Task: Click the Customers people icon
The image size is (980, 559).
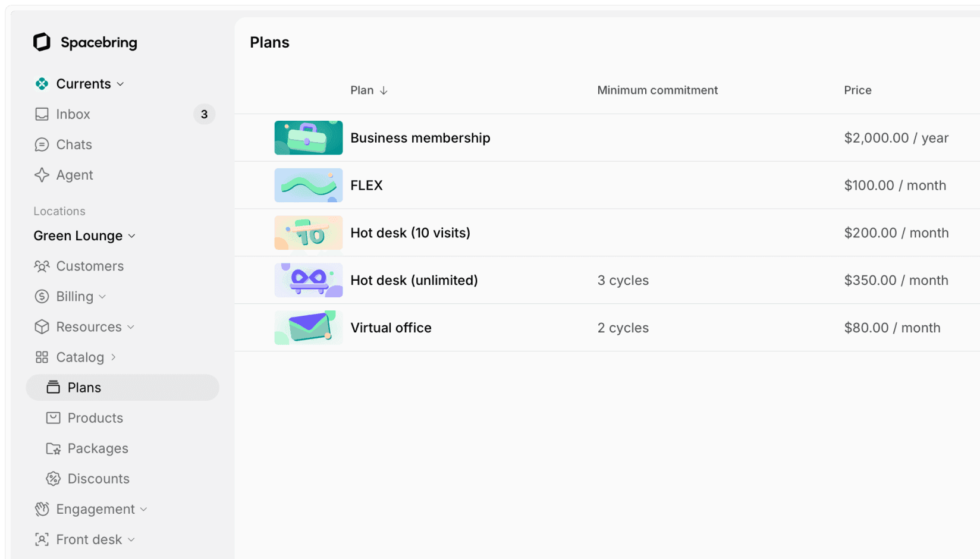Action: point(42,266)
